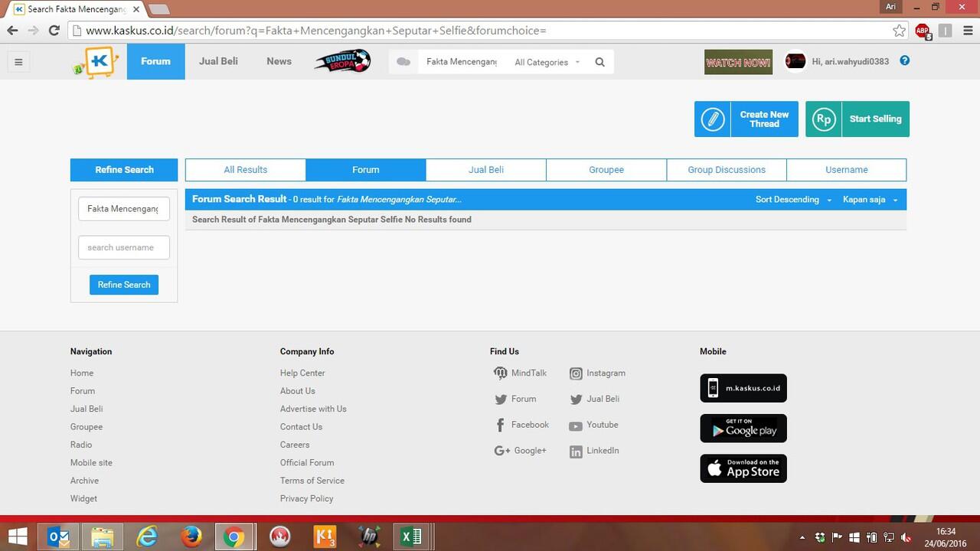Open the Official Forum link
The width and height of the screenshot is (980, 551).
[x=307, y=463]
